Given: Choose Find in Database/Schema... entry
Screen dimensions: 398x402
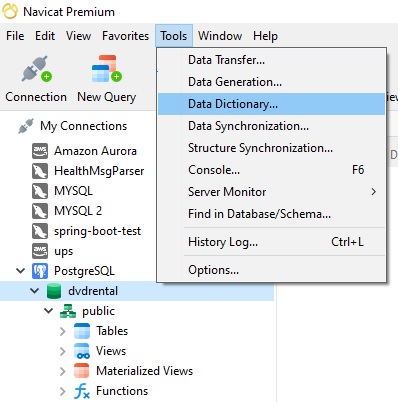Looking at the screenshot, I should click(x=271, y=214).
